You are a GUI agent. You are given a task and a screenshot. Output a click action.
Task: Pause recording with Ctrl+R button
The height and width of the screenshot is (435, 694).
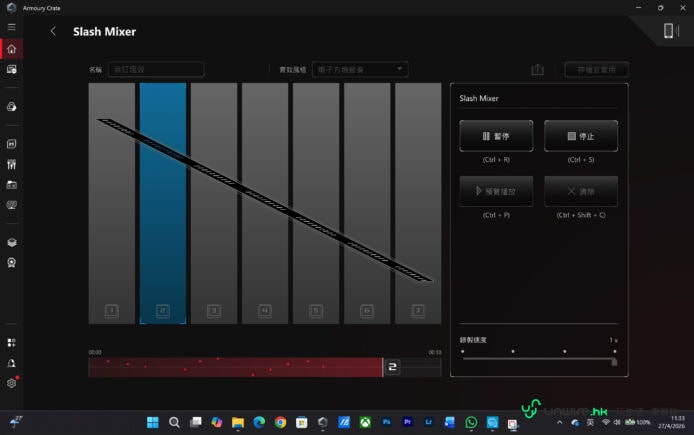point(496,136)
